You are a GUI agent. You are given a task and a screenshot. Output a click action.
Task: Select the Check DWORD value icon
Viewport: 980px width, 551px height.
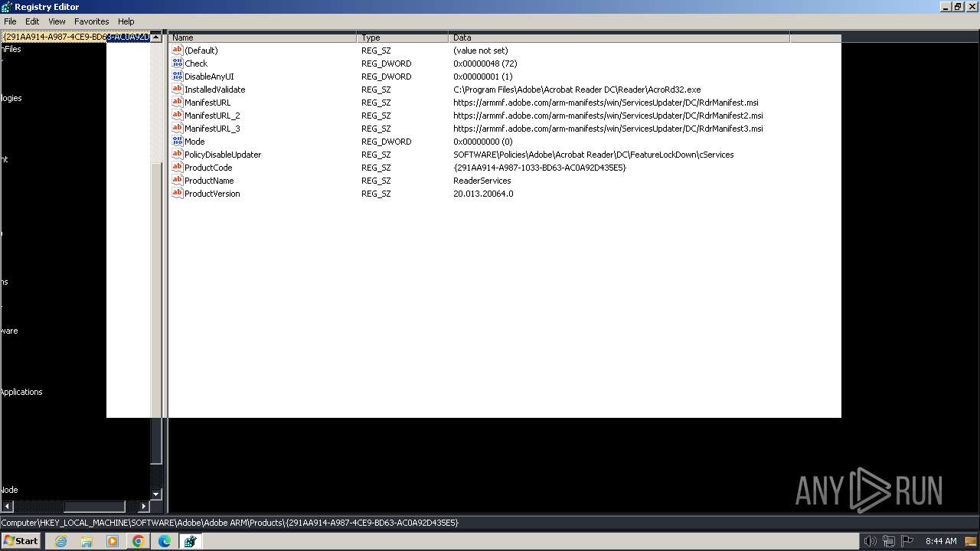(178, 64)
